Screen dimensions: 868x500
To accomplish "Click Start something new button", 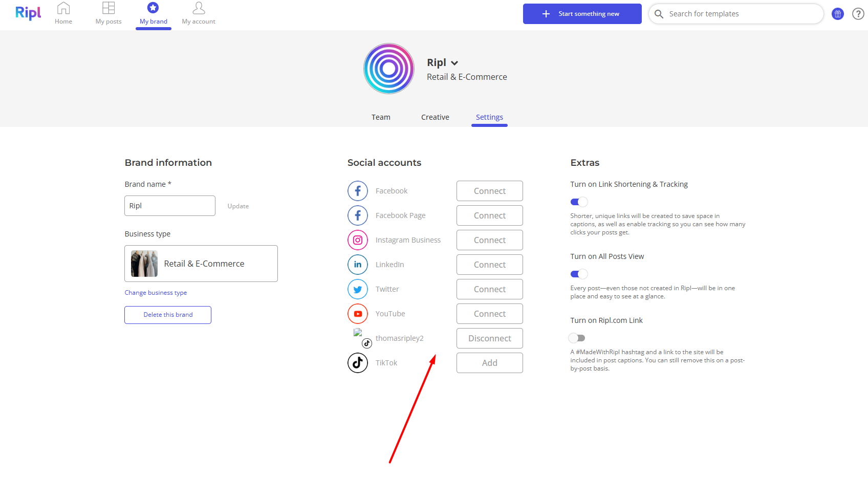I will coord(582,14).
